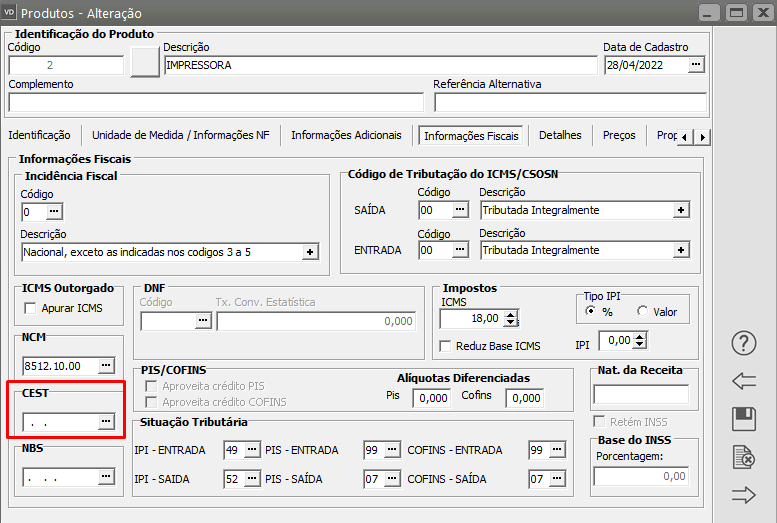Open Data de Cadastro date picker
Screen dimensions: 777x523
tap(696, 65)
